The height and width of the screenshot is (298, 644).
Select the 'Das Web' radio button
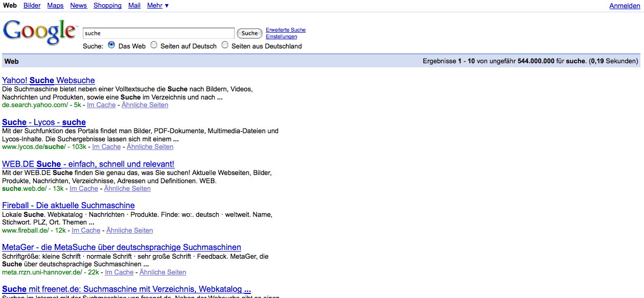pos(112,45)
